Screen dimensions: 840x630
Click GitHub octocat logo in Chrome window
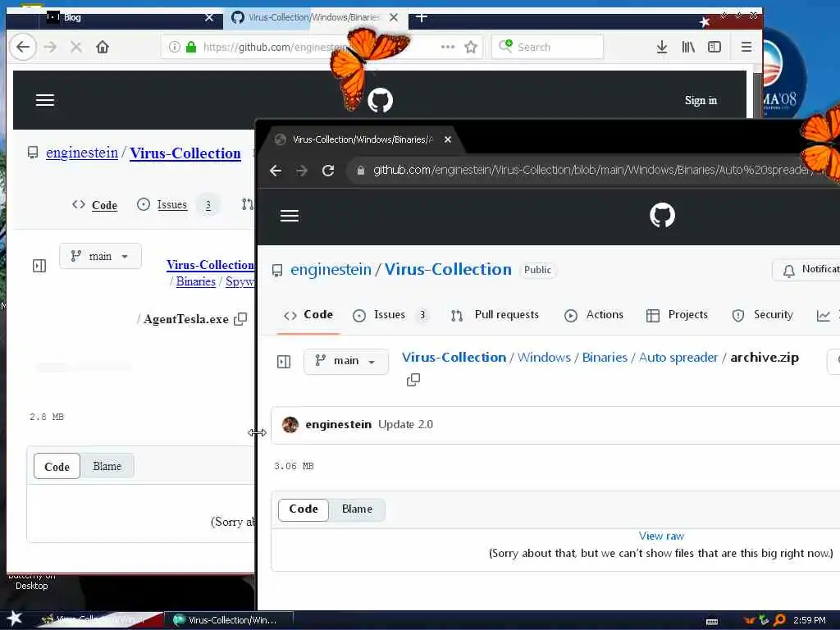[662, 216]
